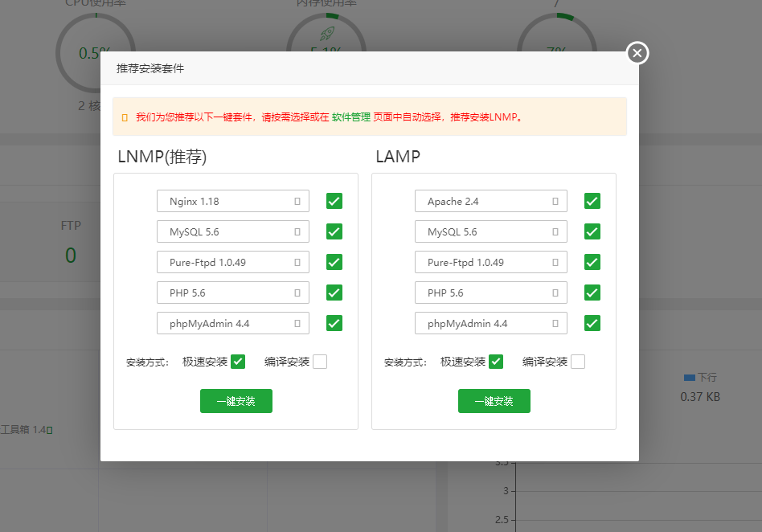Image resolution: width=762 pixels, height=532 pixels.
Task: Uncheck the Apache 2.4 checkbox
Action: [x=592, y=201]
